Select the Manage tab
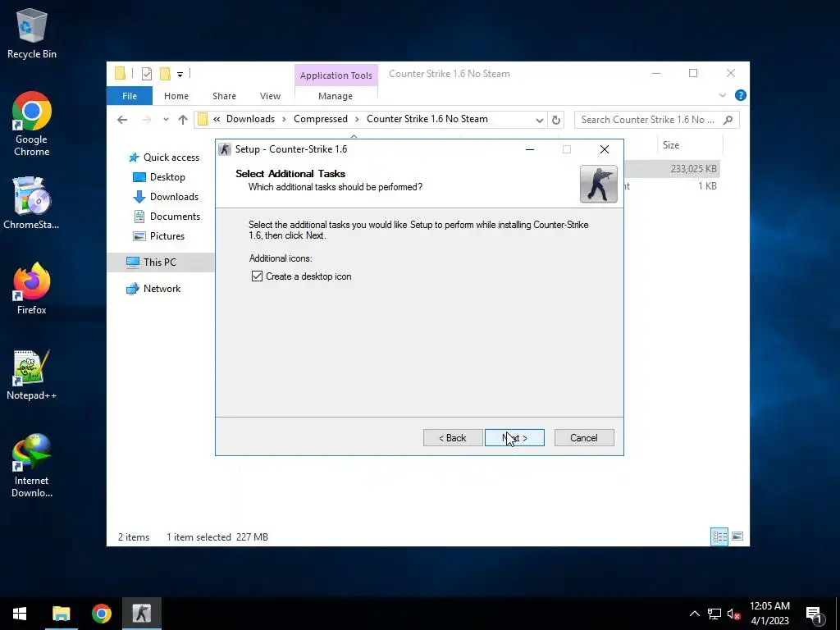Viewport: 840px width, 630px height. point(336,96)
